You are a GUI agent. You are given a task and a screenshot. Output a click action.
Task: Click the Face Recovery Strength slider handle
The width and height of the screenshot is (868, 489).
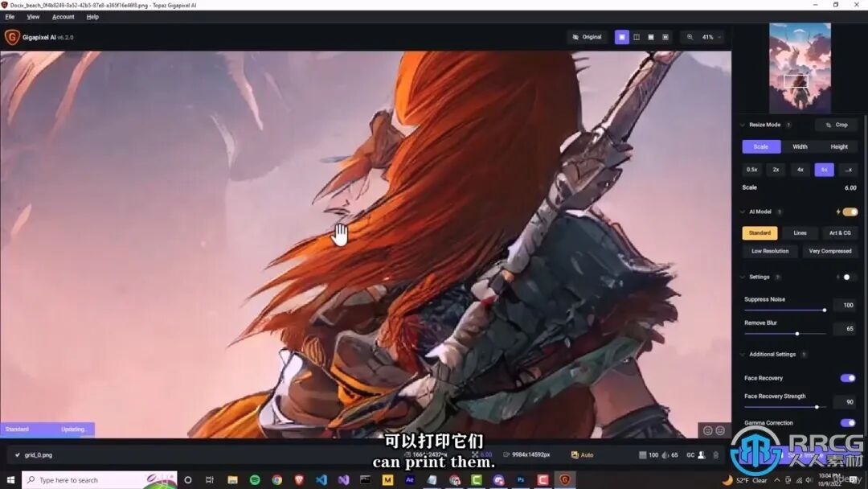[817, 407]
